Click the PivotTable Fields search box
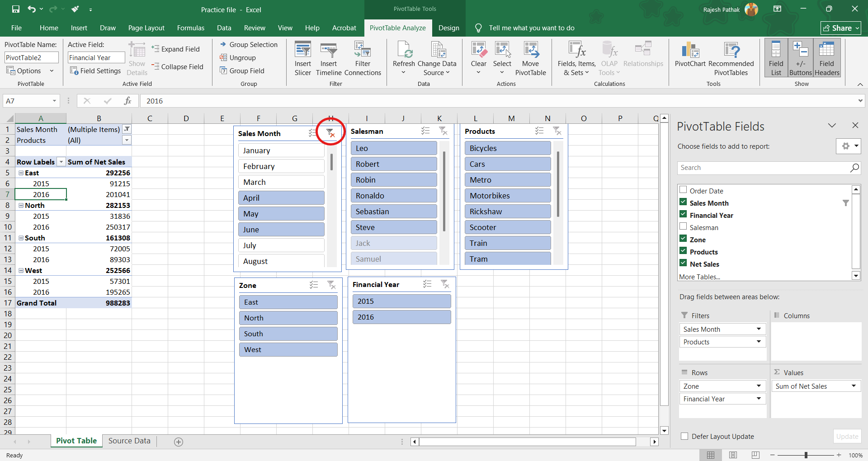 (x=764, y=168)
